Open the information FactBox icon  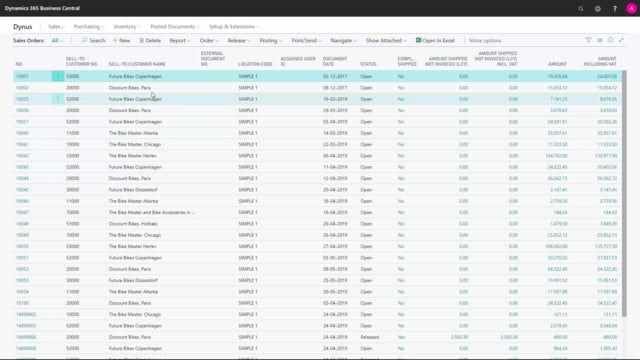click(x=611, y=40)
